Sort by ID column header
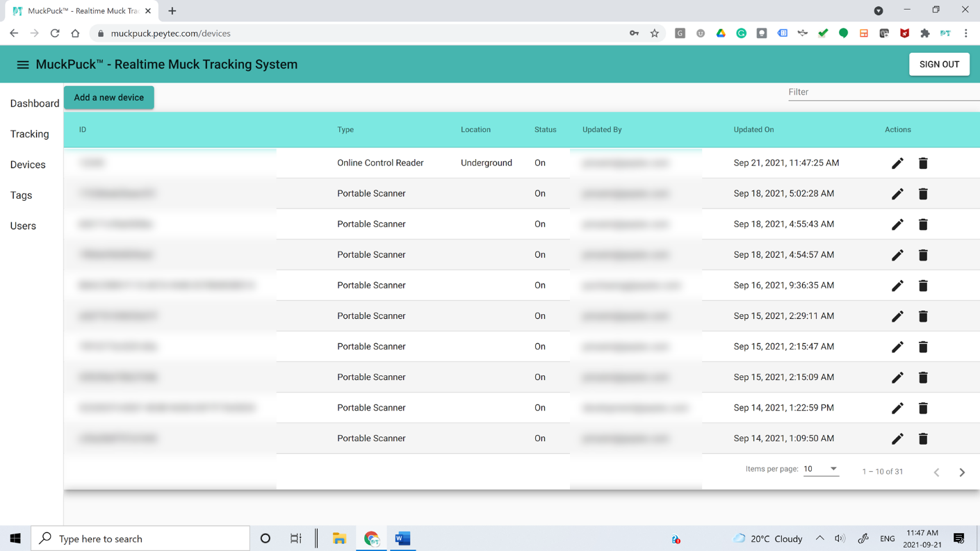 click(x=83, y=130)
